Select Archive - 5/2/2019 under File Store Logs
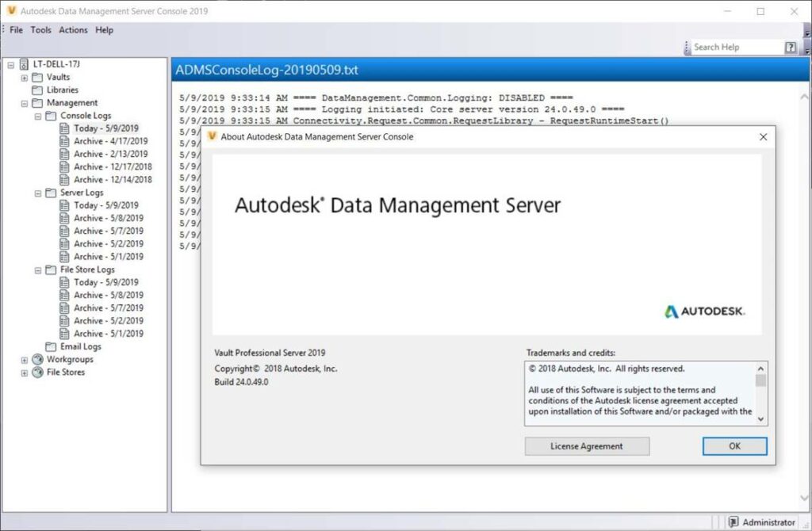The width and height of the screenshot is (812, 531). (x=108, y=321)
